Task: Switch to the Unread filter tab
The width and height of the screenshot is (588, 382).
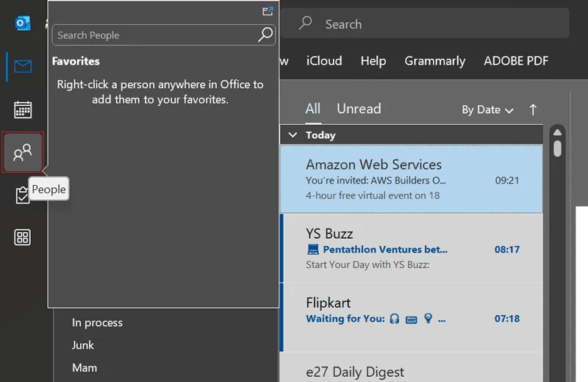Action: [x=359, y=109]
